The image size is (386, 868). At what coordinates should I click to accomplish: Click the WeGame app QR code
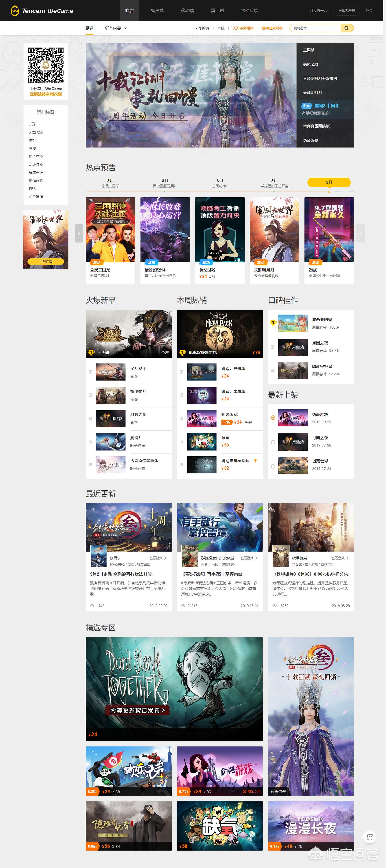[x=46, y=65]
